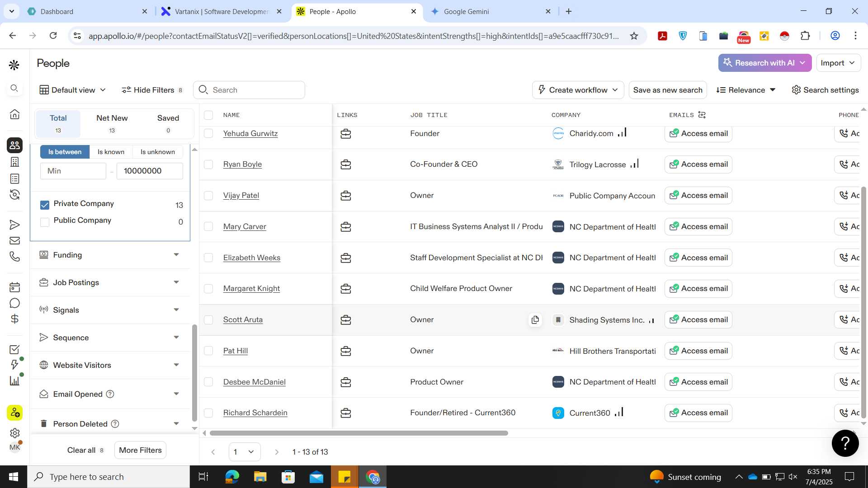Click the Min revenue input field

coord(73,171)
